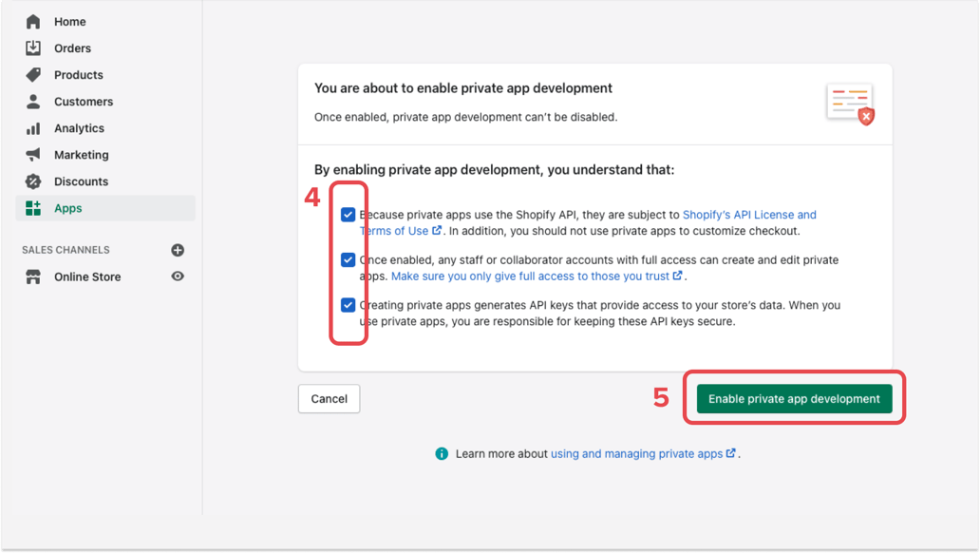This screenshot has height=553, width=980.
Task: Add a sales channel with the plus icon
Action: coord(177,250)
